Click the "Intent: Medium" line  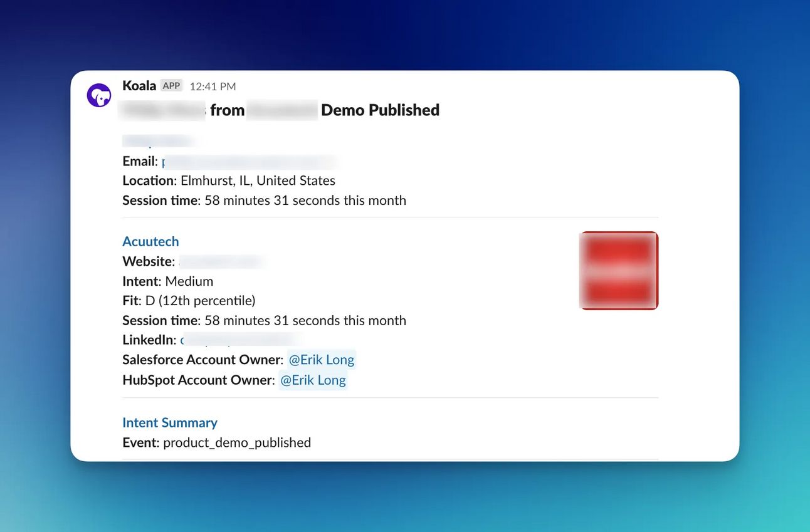[168, 281]
